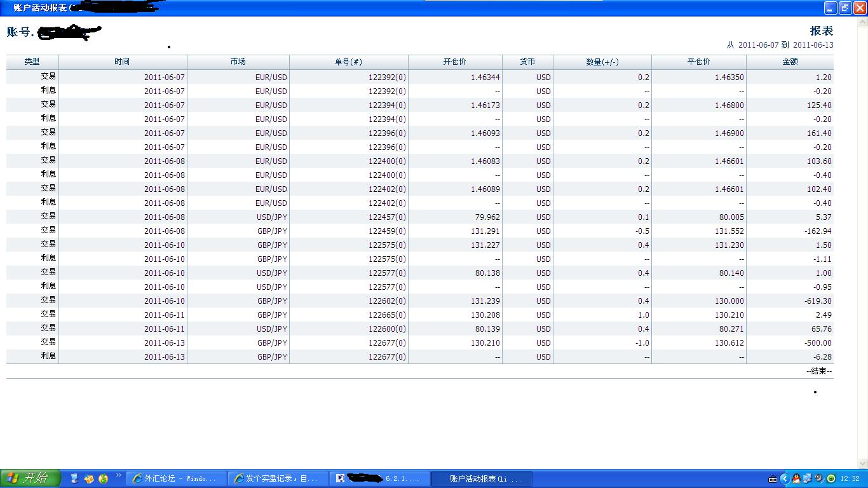Open the volume speaker tray icon
This screenshot has height=488, width=868.
(x=819, y=478)
